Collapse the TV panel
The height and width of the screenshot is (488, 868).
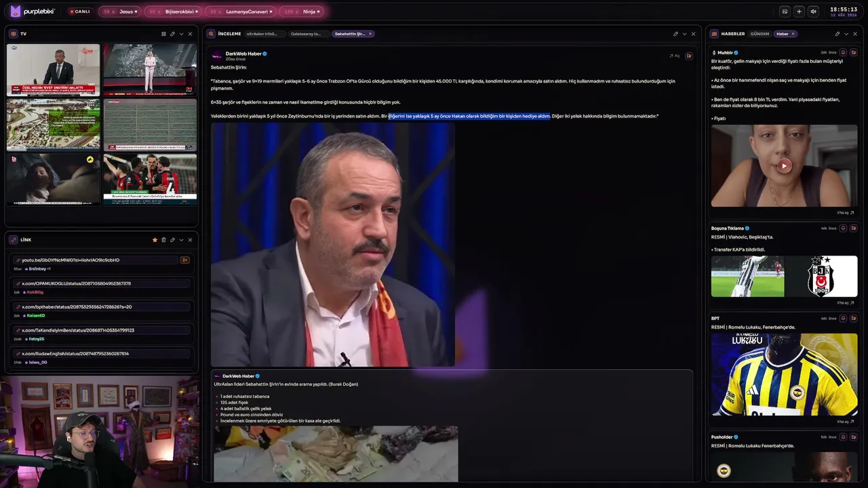(181, 34)
